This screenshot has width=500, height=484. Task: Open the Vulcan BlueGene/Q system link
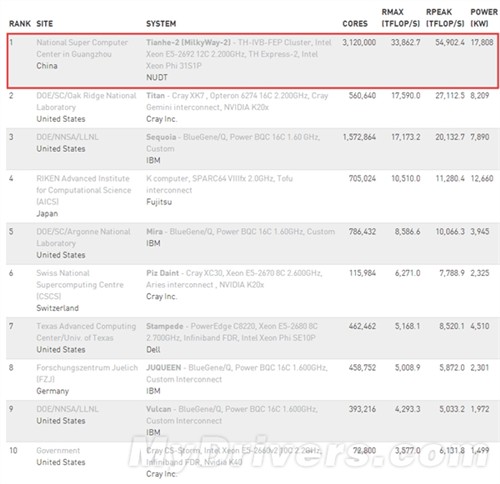232,415
